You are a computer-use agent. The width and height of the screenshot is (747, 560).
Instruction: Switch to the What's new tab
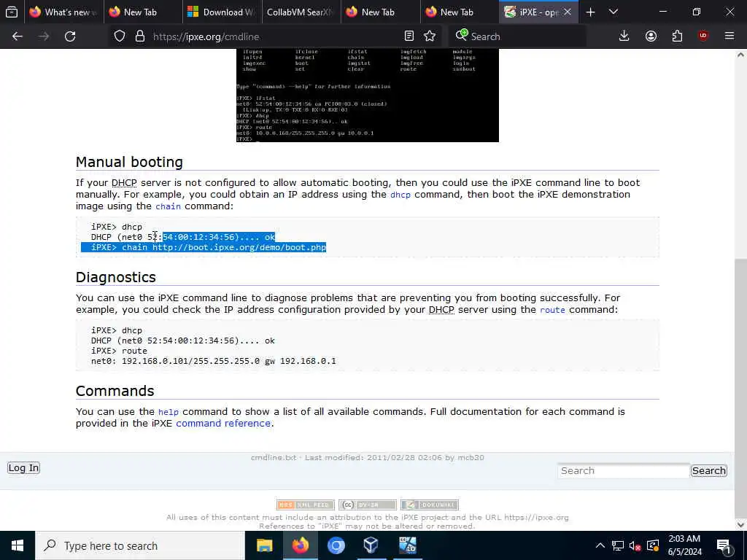pyautogui.click(x=64, y=12)
